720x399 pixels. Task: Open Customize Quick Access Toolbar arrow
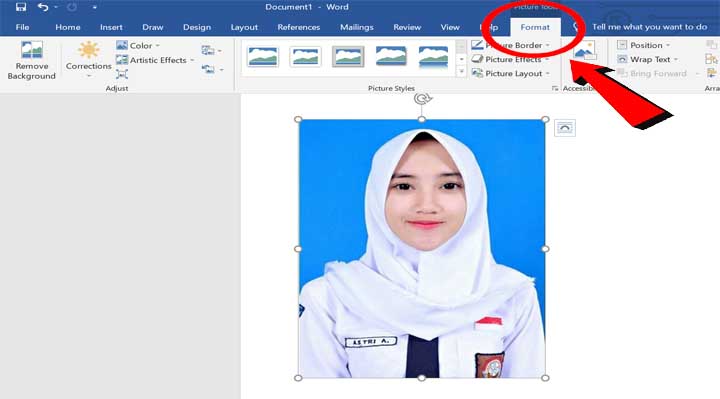click(x=95, y=7)
